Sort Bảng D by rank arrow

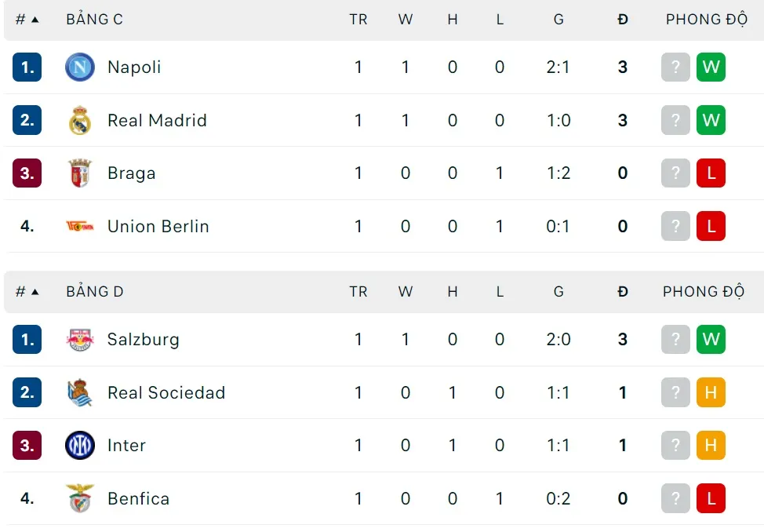[35, 292]
